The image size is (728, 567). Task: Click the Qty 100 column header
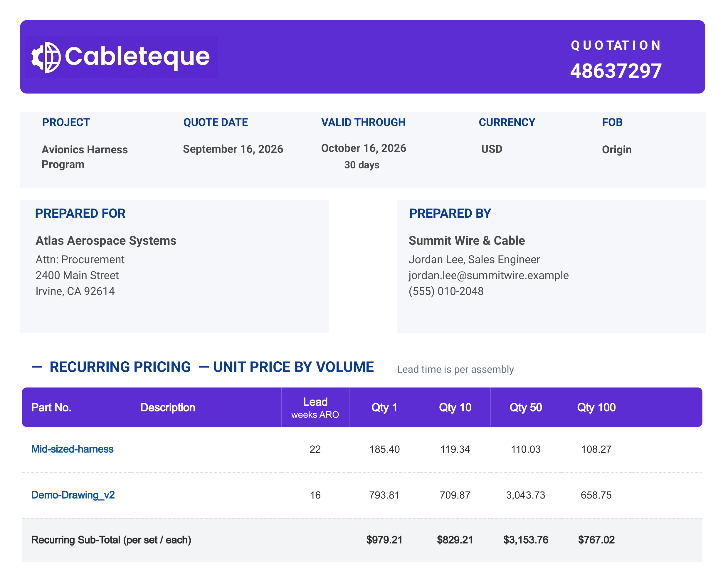596,407
